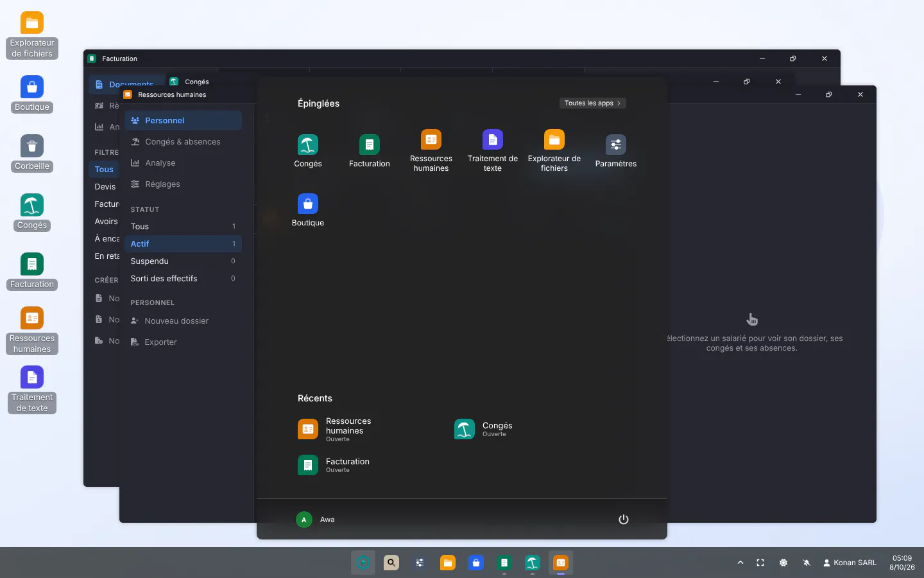The height and width of the screenshot is (578, 924).
Task: Switch to Ressources humaines via taskbar icon
Action: tap(561, 563)
